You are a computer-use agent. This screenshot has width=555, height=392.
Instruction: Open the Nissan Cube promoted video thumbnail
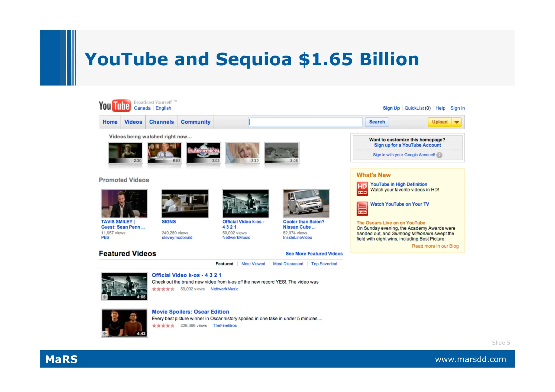pos(306,204)
